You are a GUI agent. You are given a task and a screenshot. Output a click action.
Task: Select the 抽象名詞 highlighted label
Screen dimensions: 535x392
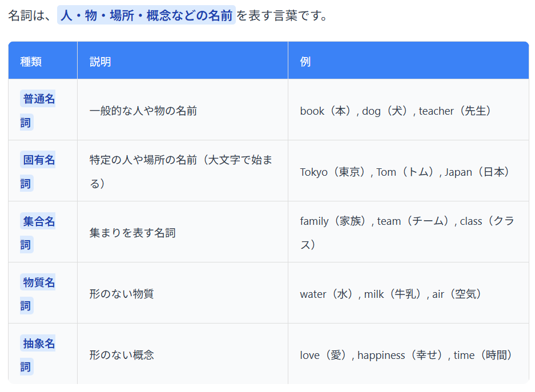(x=39, y=343)
